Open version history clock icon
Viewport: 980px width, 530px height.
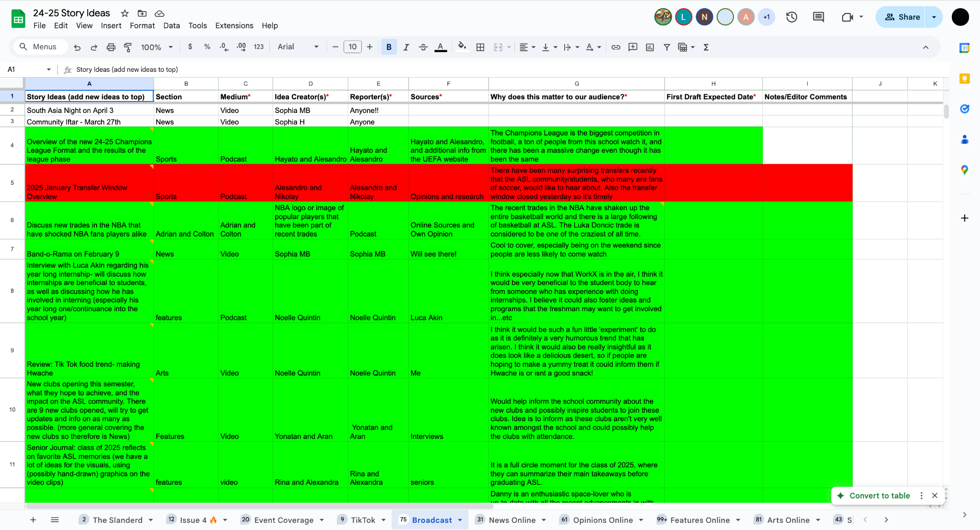click(x=791, y=17)
